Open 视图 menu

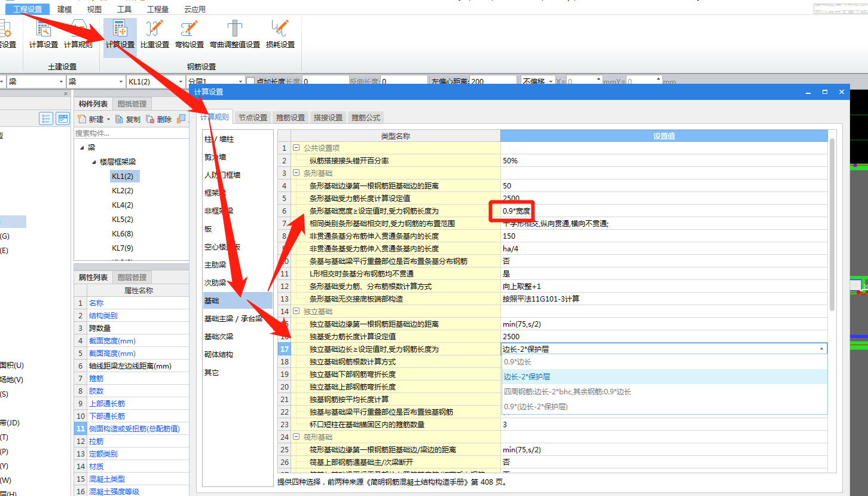coord(94,9)
